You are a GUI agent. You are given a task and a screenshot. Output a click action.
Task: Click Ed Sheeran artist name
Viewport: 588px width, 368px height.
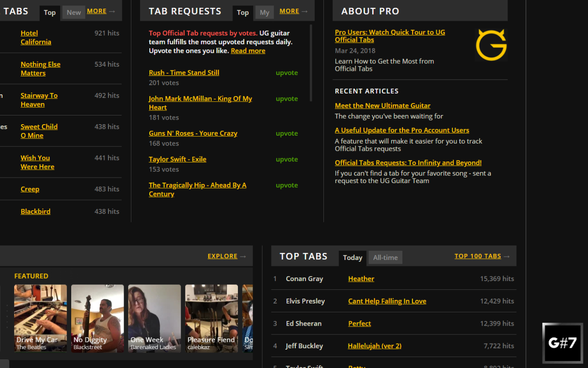304,324
